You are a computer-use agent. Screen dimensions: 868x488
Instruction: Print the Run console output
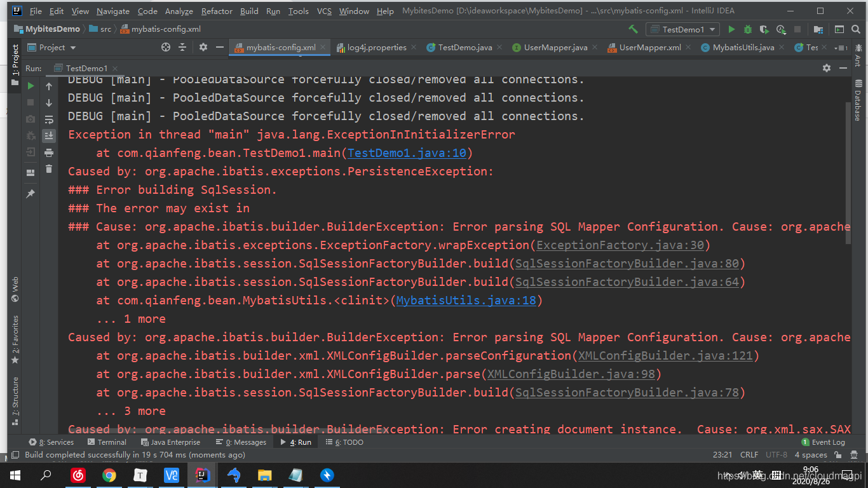[49, 152]
